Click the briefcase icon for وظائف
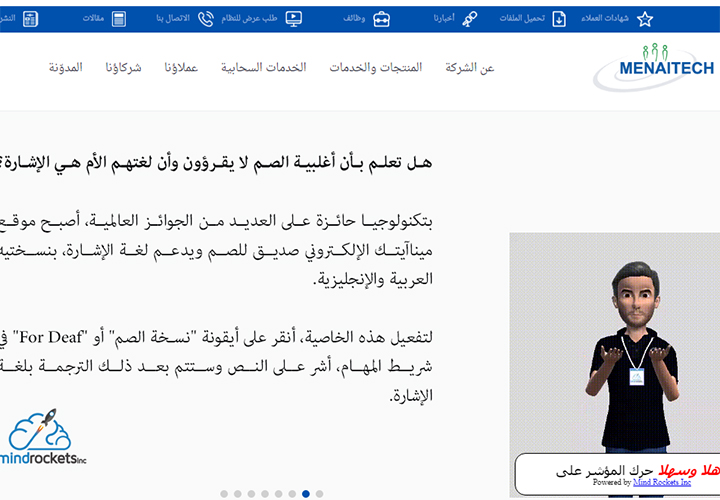The image size is (720, 500). point(381,19)
